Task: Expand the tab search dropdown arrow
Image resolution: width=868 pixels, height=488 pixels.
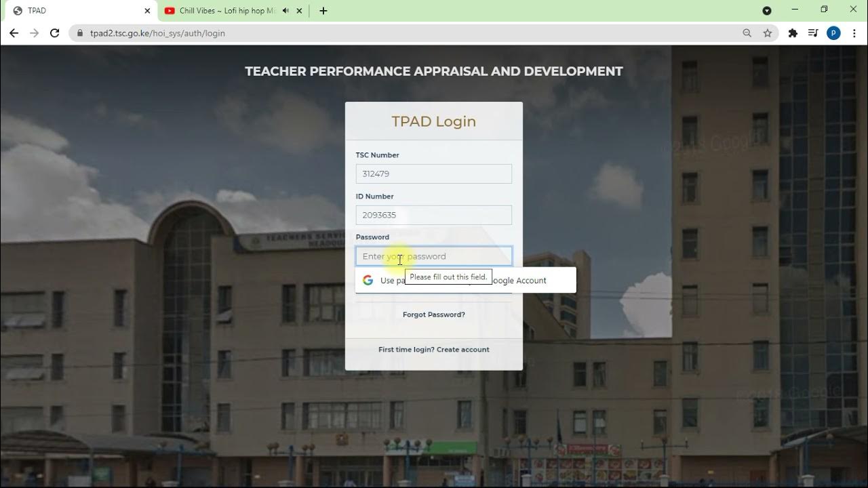Action: tap(767, 11)
